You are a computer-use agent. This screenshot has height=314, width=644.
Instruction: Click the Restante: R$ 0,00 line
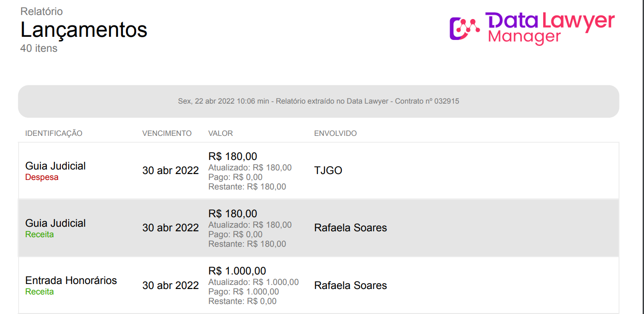[242, 301]
